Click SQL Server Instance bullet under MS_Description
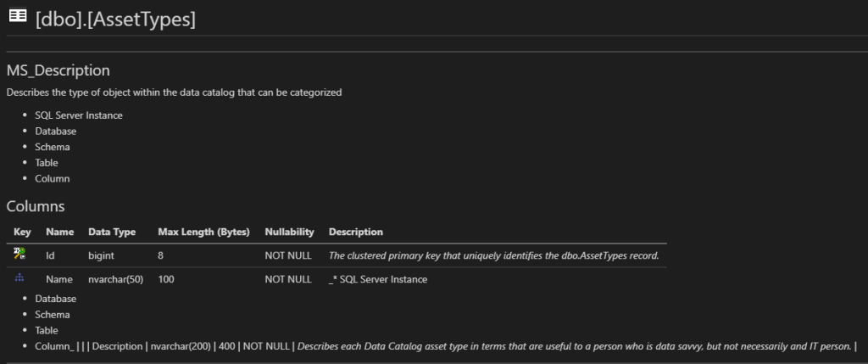 [79, 115]
